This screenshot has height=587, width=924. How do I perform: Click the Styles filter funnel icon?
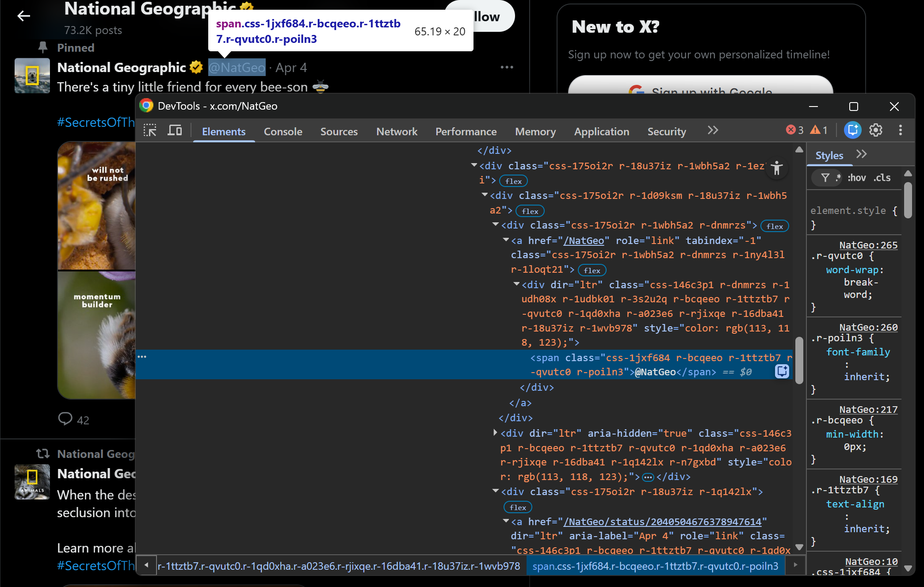click(825, 178)
